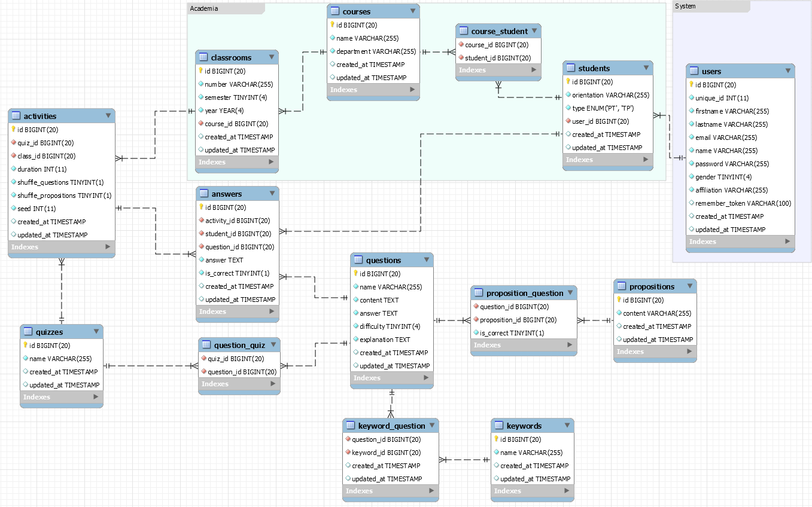The height and width of the screenshot is (507, 812).
Task: Click the proposition_question table icon
Action: click(478, 293)
